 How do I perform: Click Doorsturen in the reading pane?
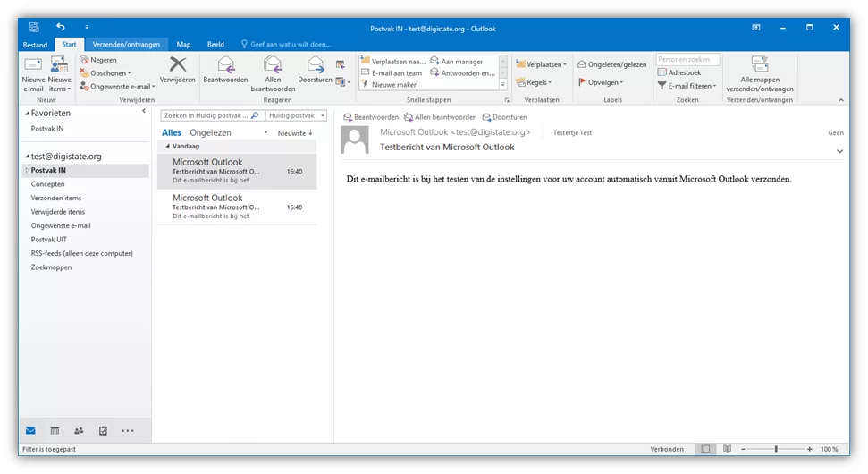pos(504,117)
